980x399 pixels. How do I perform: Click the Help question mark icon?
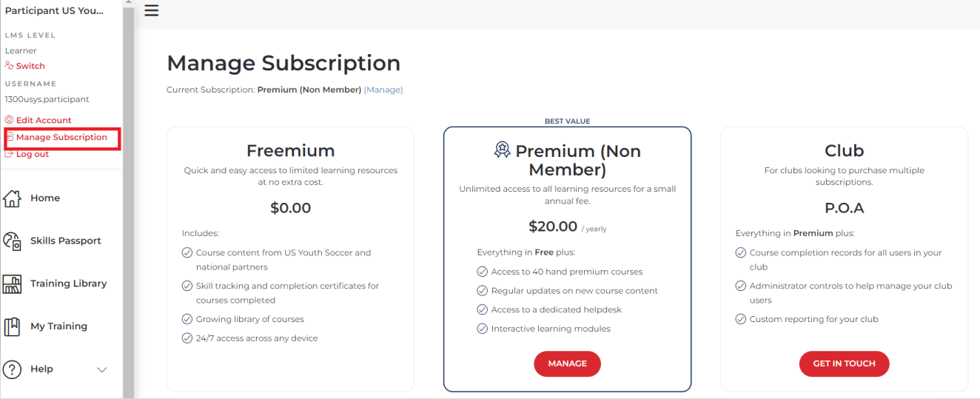[12, 369]
